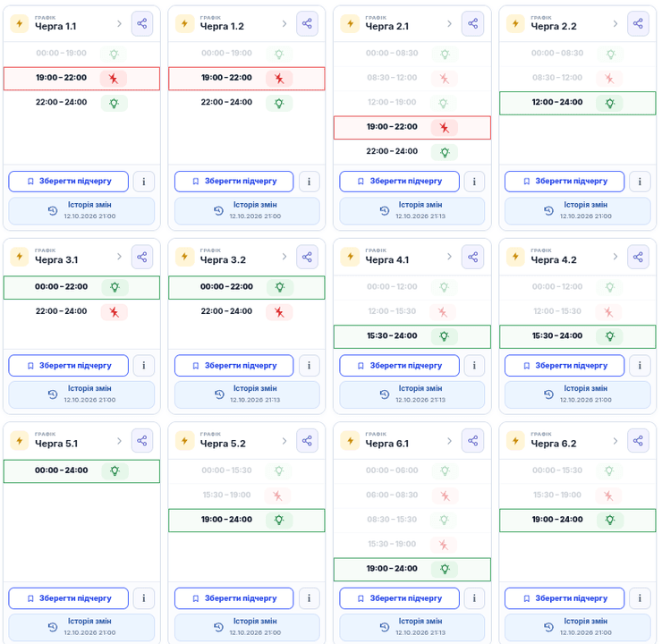
Task: Save subqueue Черга 1.1
Action: (x=68, y=182)
